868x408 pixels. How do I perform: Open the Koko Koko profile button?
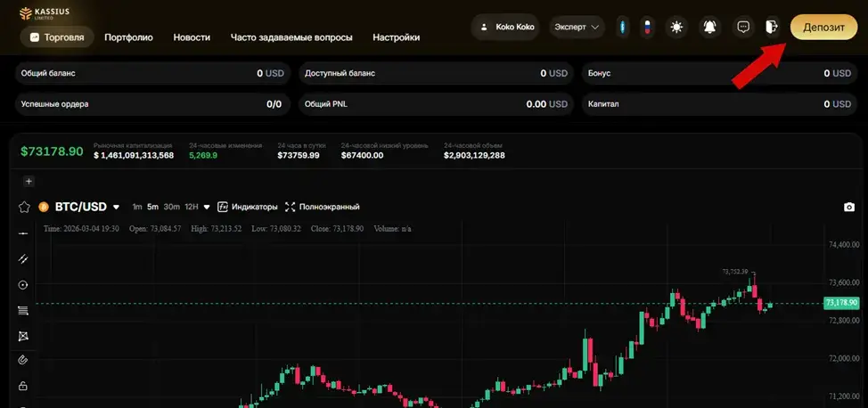tap(505, 27)
